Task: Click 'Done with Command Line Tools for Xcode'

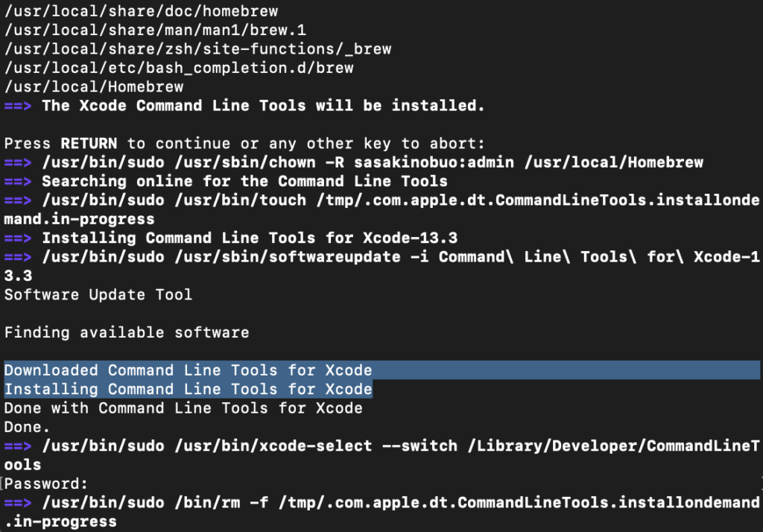Action: [183, 408]
